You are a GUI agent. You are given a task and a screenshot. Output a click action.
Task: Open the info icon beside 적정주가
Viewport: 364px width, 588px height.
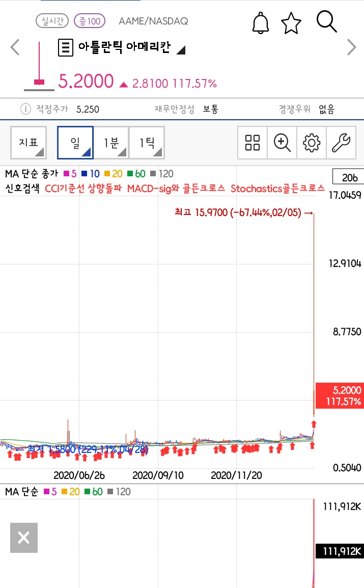(25, 109)
